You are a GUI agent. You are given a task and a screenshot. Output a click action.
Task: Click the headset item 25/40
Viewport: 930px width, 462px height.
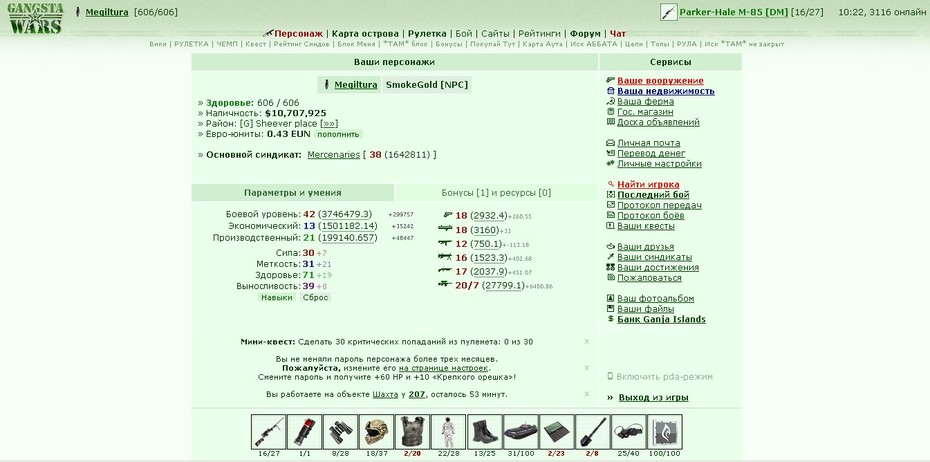tap(629, 432)
